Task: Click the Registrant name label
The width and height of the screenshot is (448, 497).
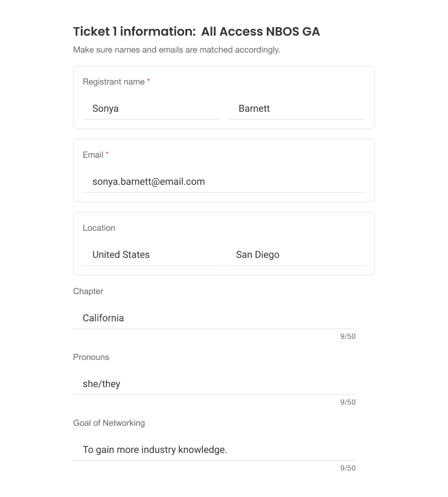Action: [x=112, y=82]
